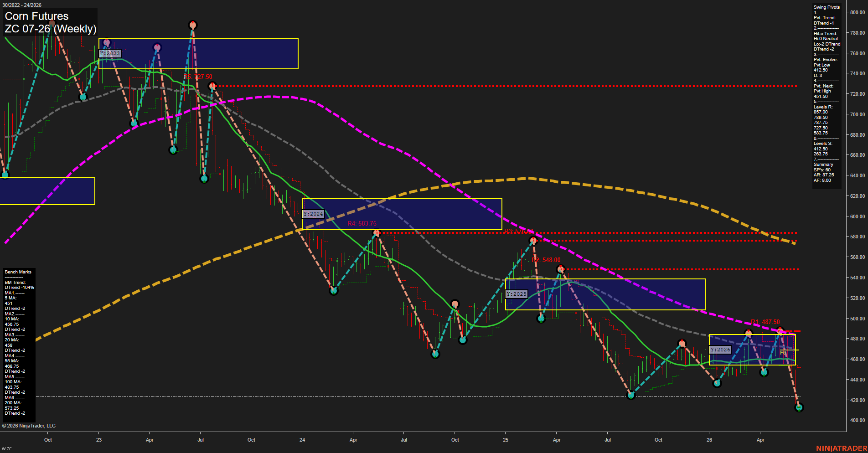This screenshot has height=453, width=868.
Task: Select the 456.75 ten-period MA value
Action: click(x=12, y=324)
